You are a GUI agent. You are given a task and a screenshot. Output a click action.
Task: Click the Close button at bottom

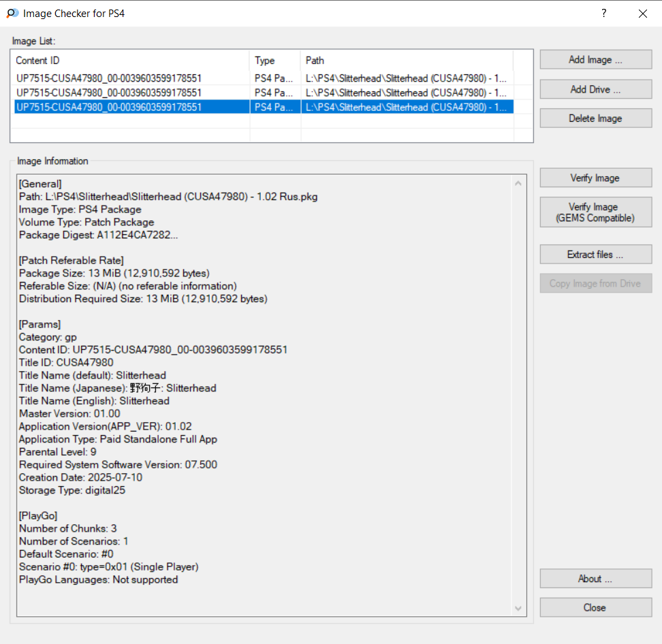[x=595, y=607]
